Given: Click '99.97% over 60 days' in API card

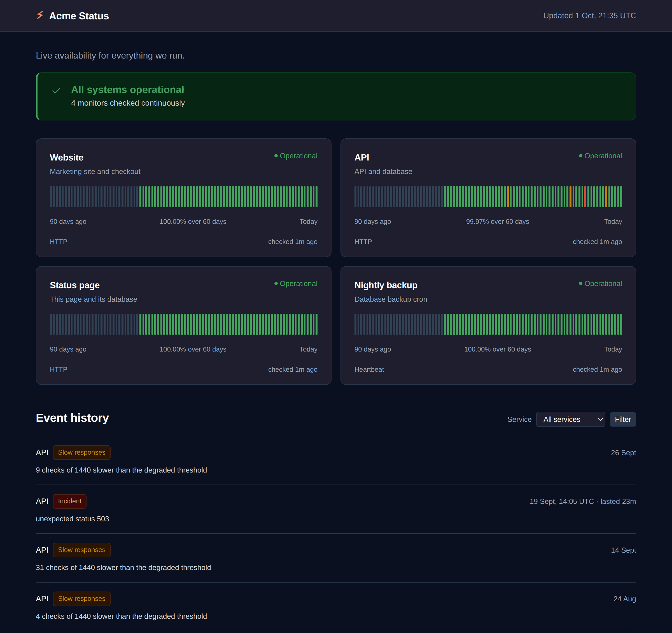Looking at the screenshot, I should 497,222.
